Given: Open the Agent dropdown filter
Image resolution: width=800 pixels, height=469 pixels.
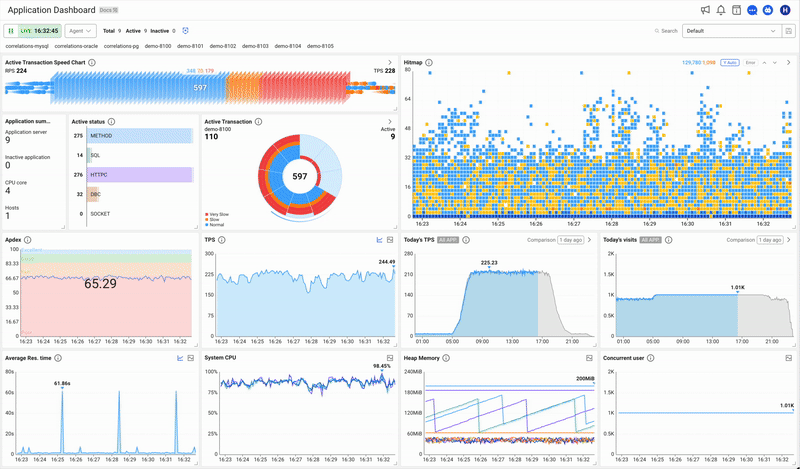Looking at the screenshot, I should point(81,31).
